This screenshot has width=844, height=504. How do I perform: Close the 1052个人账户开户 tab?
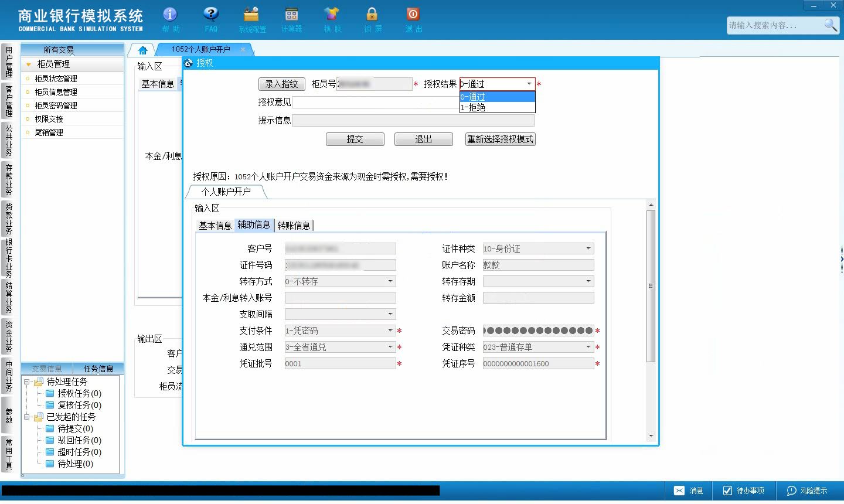point(243,50)
